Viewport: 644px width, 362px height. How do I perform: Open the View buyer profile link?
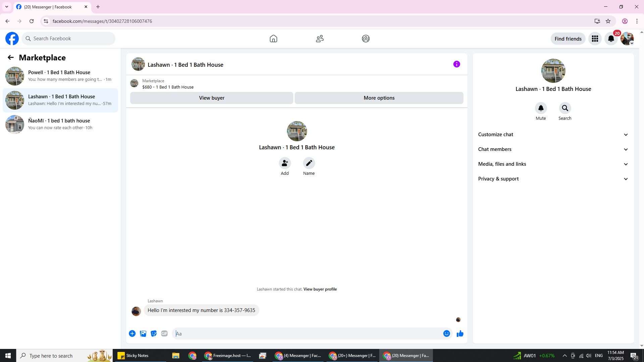point(320,289)
